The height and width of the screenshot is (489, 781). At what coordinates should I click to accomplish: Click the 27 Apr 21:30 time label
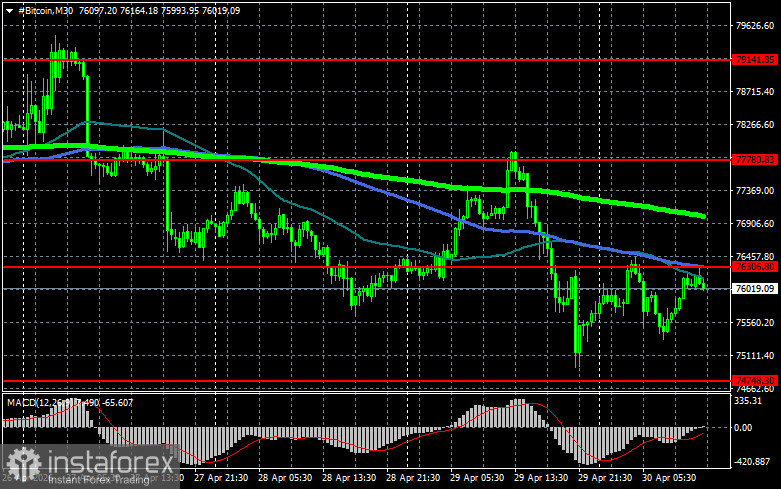tap(221, 478)
